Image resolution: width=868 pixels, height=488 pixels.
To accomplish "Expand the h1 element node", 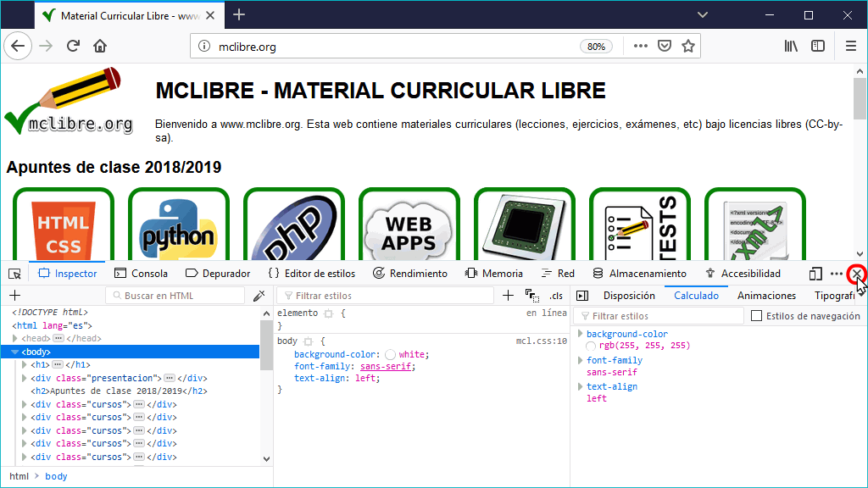I will coord(25,364).
